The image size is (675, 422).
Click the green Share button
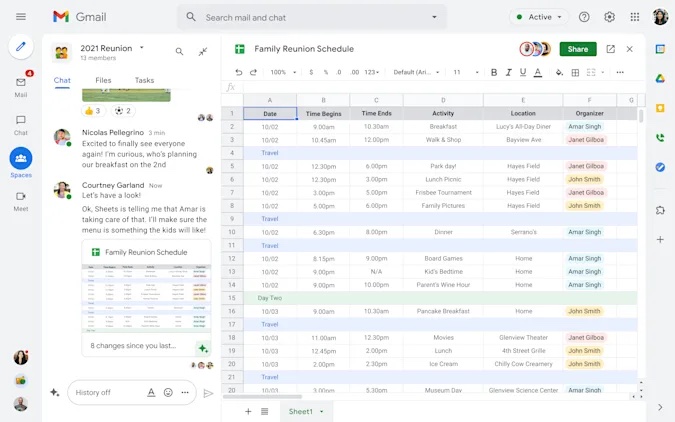coord(578,49)
